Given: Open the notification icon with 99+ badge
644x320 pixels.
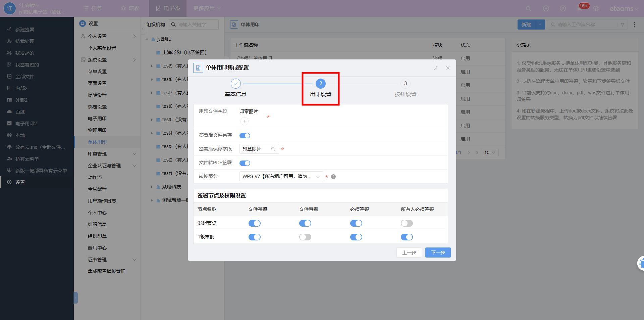Looking at the screenshot, I should click(580, 8).
